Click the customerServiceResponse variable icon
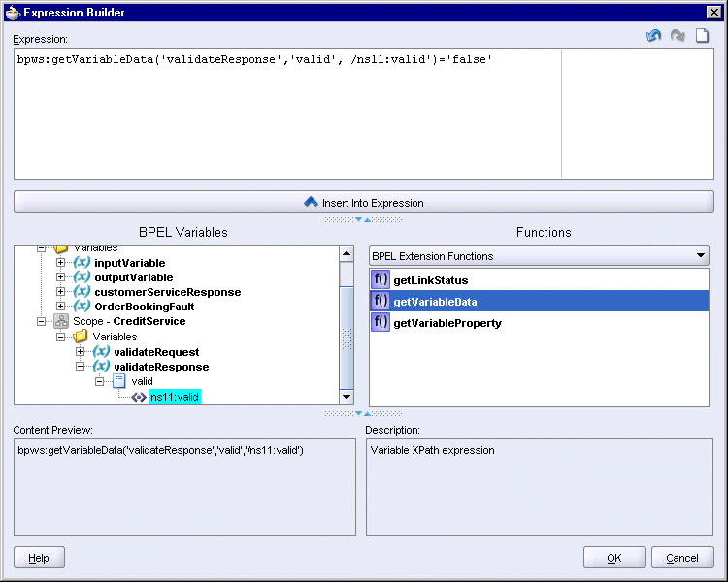This screenshot has width=728, height=582. [x=82, y=291]
